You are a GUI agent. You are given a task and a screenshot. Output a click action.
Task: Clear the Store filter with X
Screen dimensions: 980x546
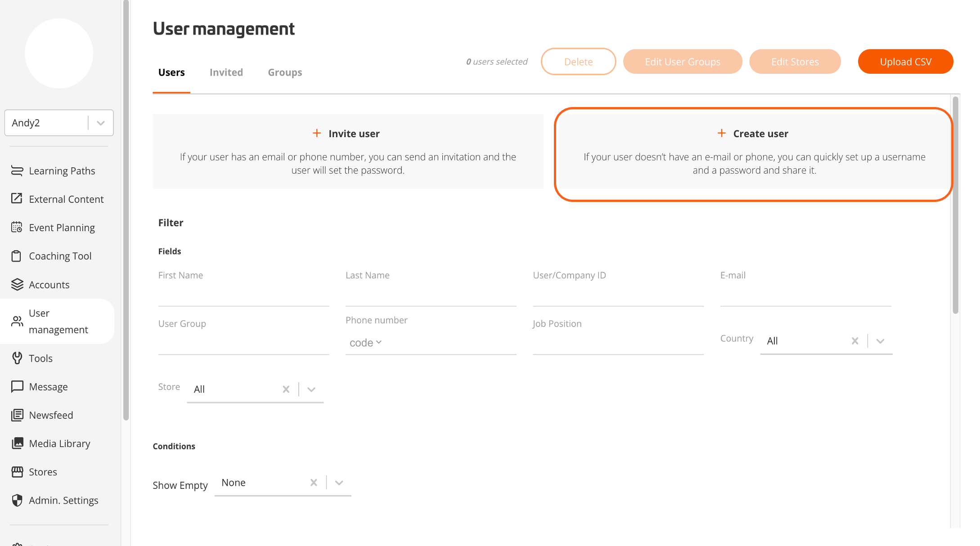coord(286,389)
